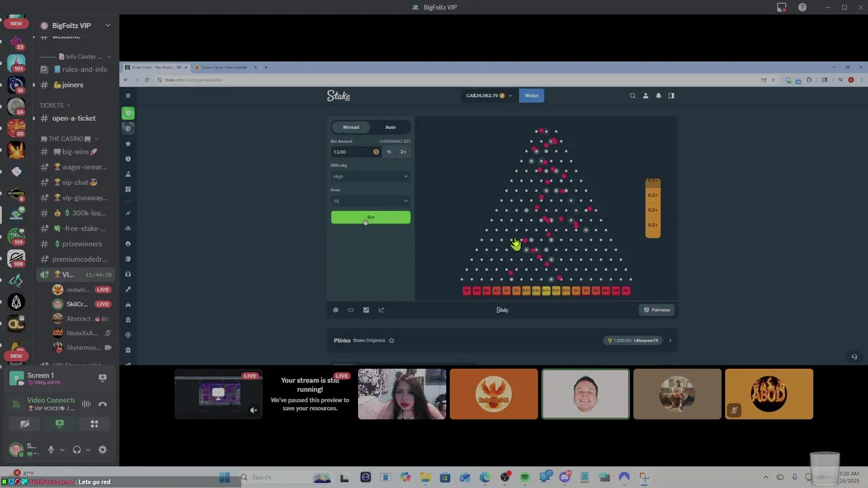The height and width of the screenshot is (488, 868).
Task: Click the green Bet button
Action: pos(370,217)
